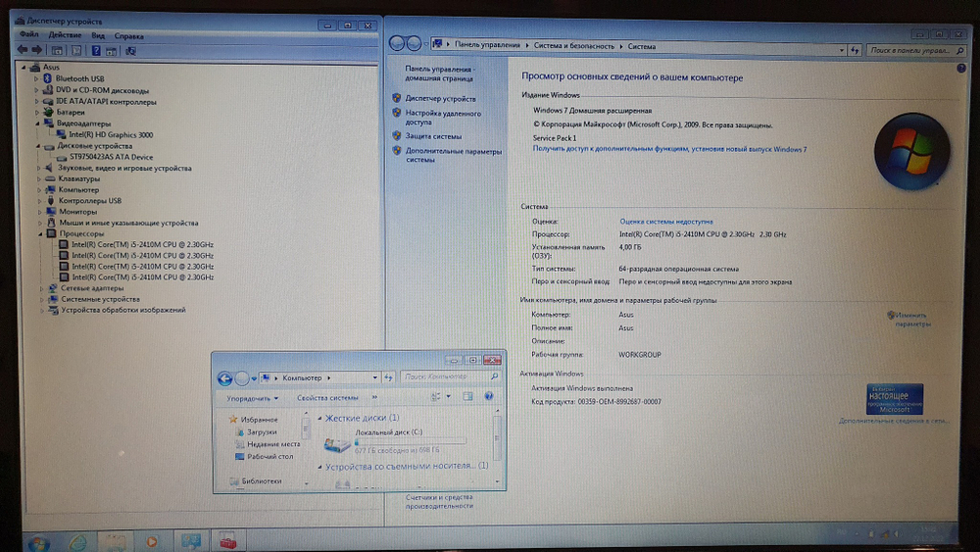
Task: Click the Genuine Microsoft software badge
Action: (895, 399)
